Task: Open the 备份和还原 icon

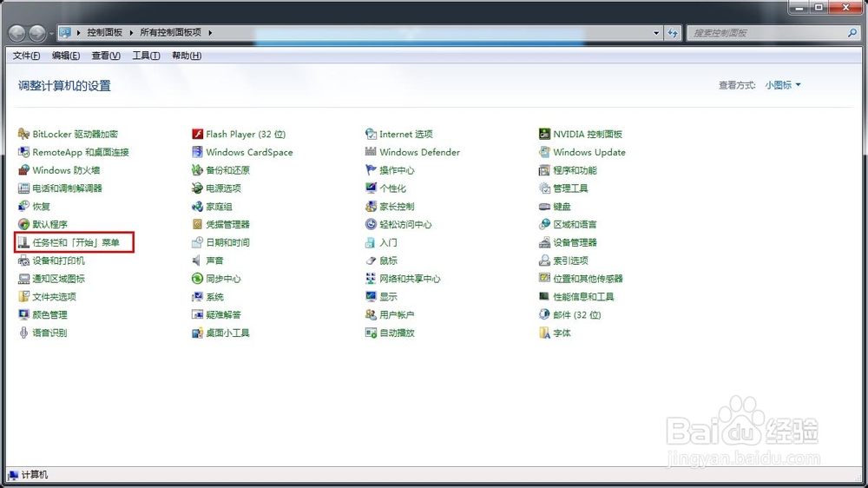Action: (x=197, y=170)
